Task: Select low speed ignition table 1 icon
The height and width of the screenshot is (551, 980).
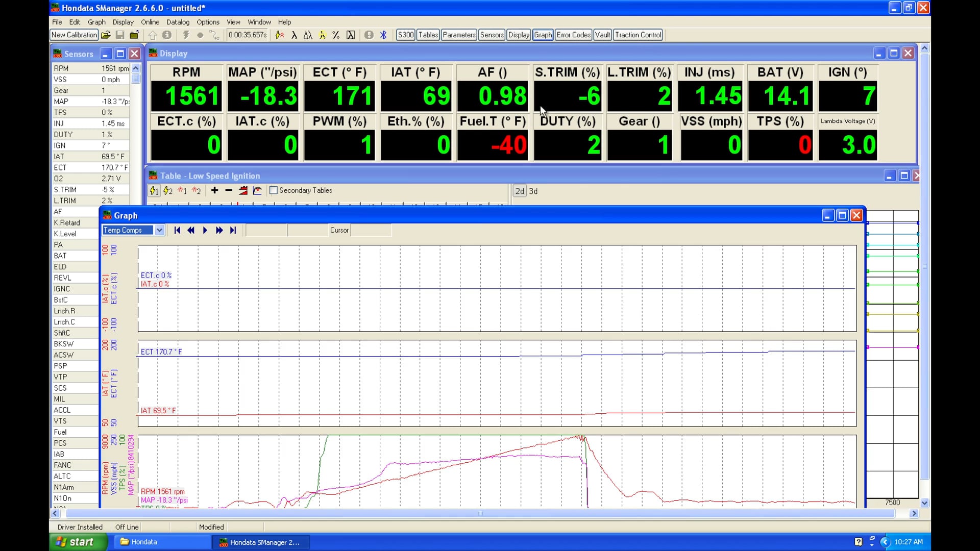Action: (x=154, y=191)
